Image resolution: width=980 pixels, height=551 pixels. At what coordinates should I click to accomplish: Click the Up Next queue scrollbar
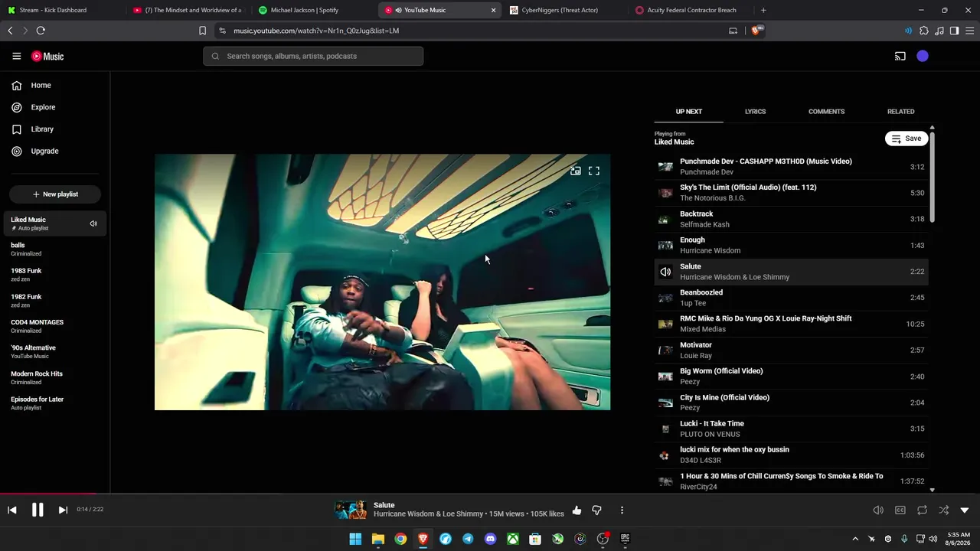tap(932, 178)
